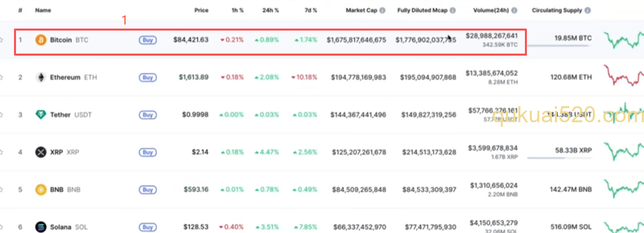
Task: Click the Ethereum diamond logo icon
Action: (x=41, y=78)
